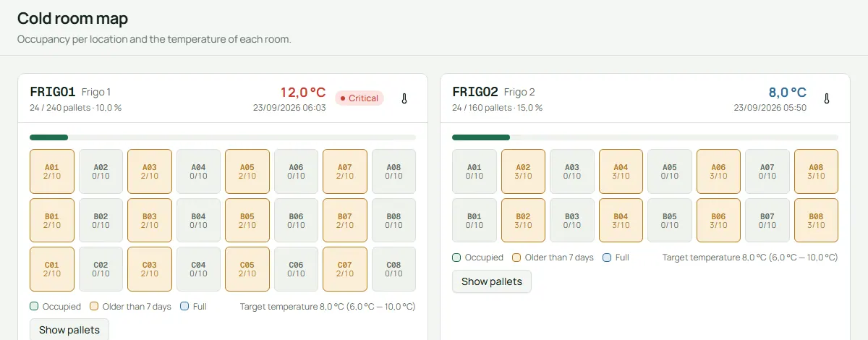The width and height of the screenshot is (868, 340).
Task: Choose FRIGO2 location A06
Action: 718,171
